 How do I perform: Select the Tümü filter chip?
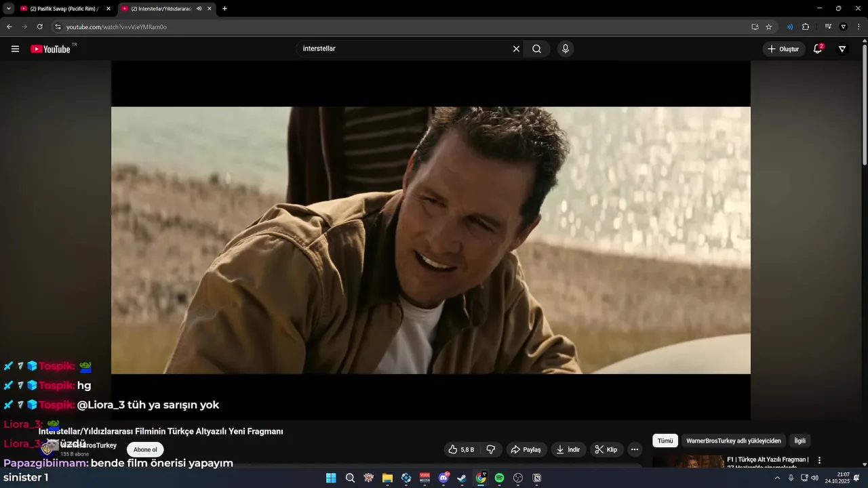[665, 441]
